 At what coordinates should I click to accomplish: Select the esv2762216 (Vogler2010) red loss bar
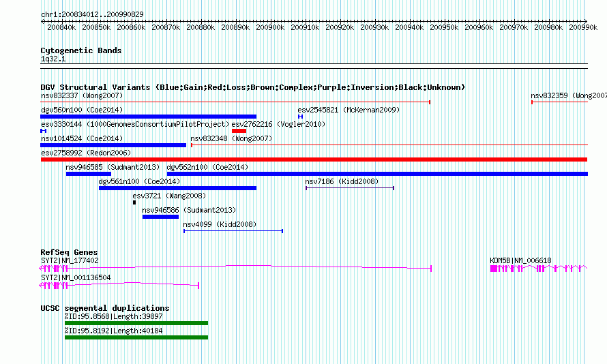point(239,131)
